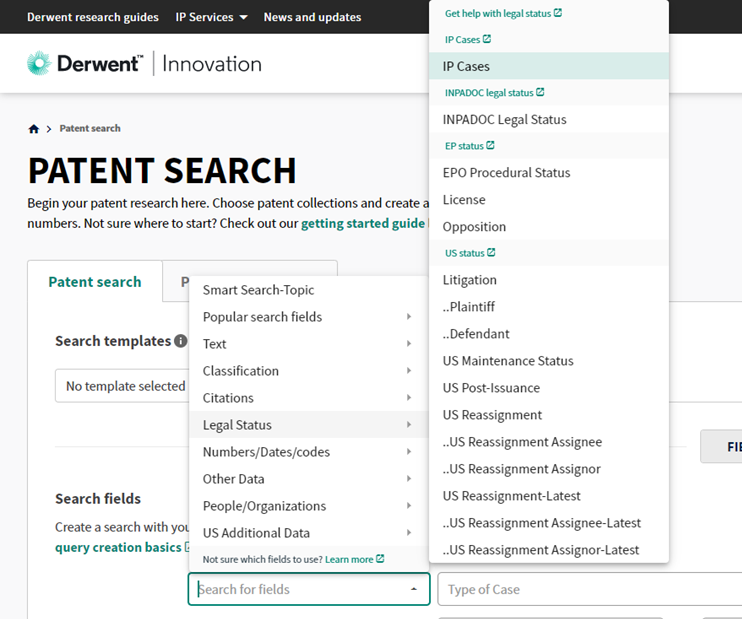This screenshot has height=619, width=742.
Task: Select the Patent search tab
Action: [95, 282]
